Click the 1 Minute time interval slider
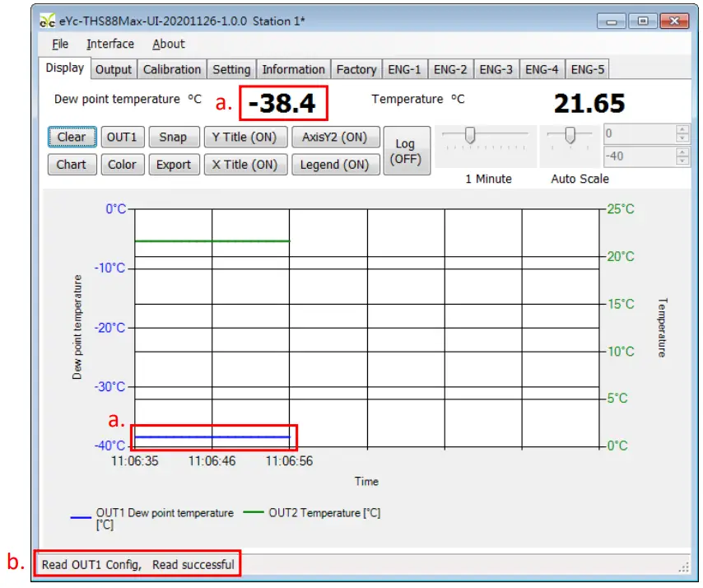The image size is (703, 588). [x=470, y=136]
